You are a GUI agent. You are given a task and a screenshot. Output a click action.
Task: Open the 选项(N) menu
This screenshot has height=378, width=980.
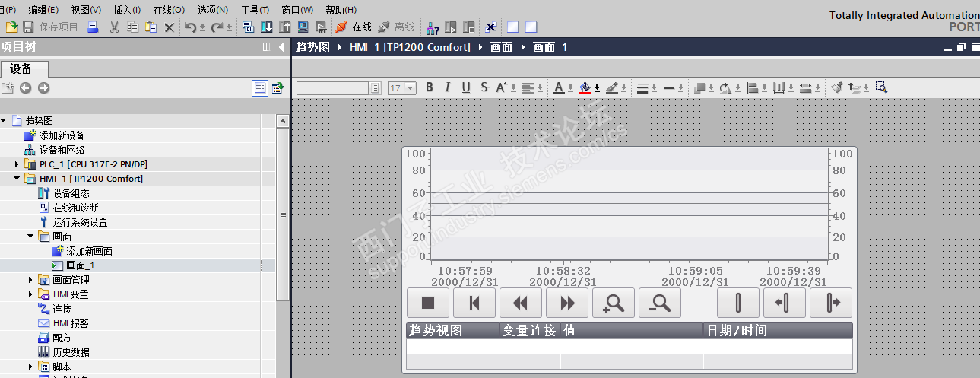213,10
